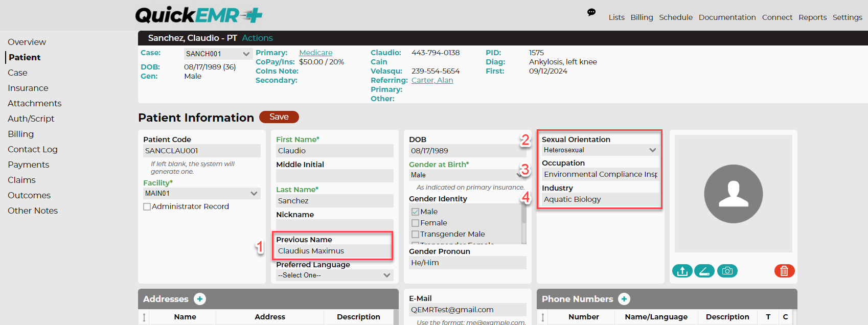Viewport: 868px width, 325px height.
Task: Click the Addresses table reorder handle
Action: (x=144, y=317)
